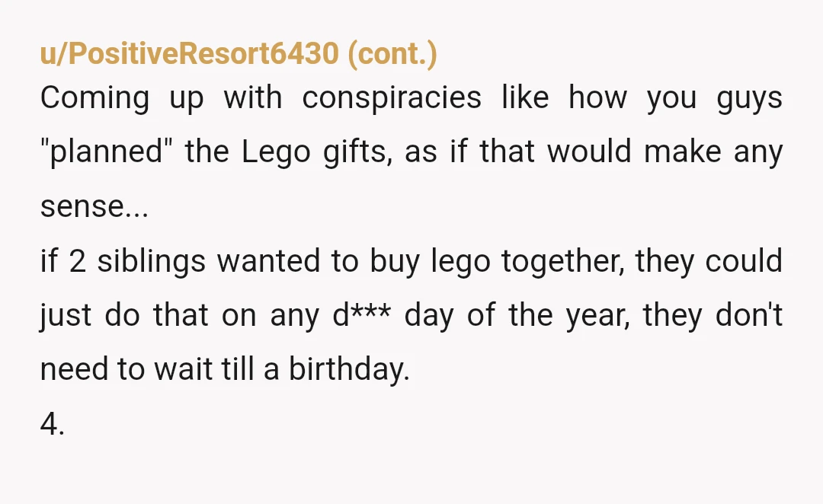
Task: Select the word "Coming" at paragraph start
Action: click(x=95, y=98)
